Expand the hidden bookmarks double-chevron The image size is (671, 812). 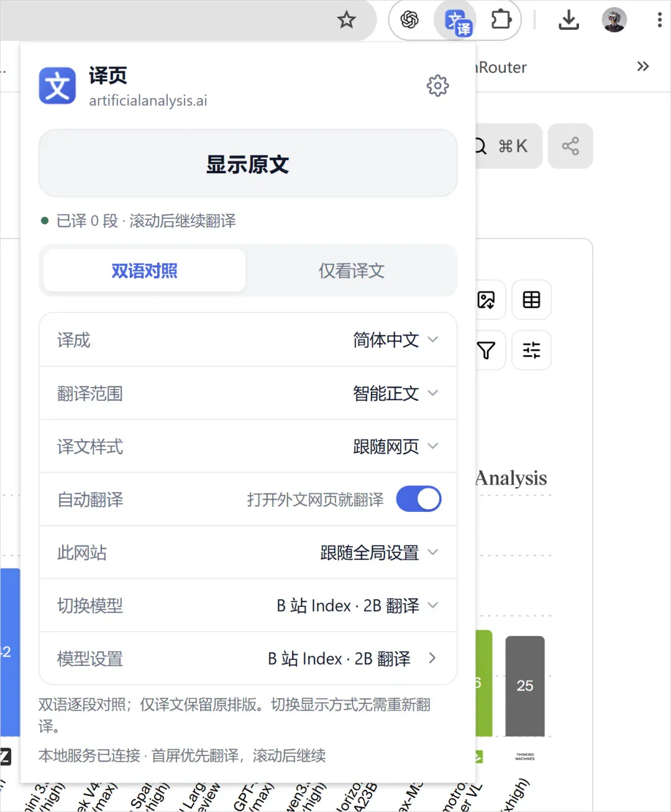coord(643,66)
